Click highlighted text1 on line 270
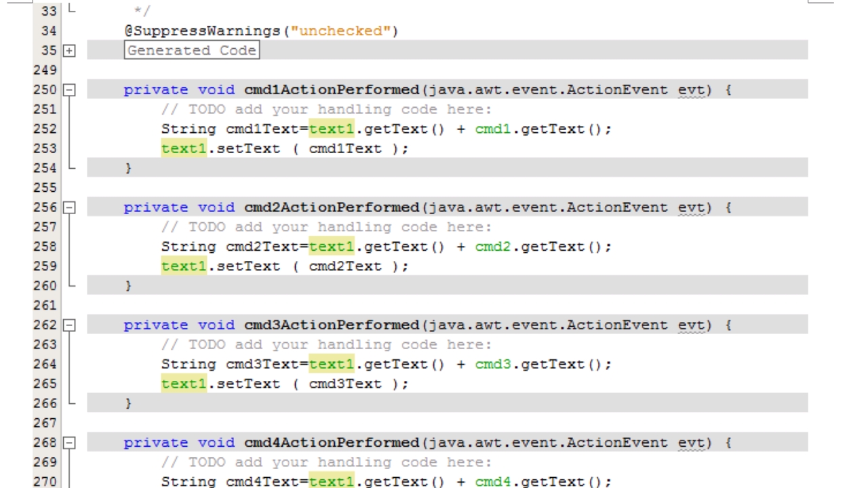The width and height of the screenshot is (868, 488). click(332, 482)
